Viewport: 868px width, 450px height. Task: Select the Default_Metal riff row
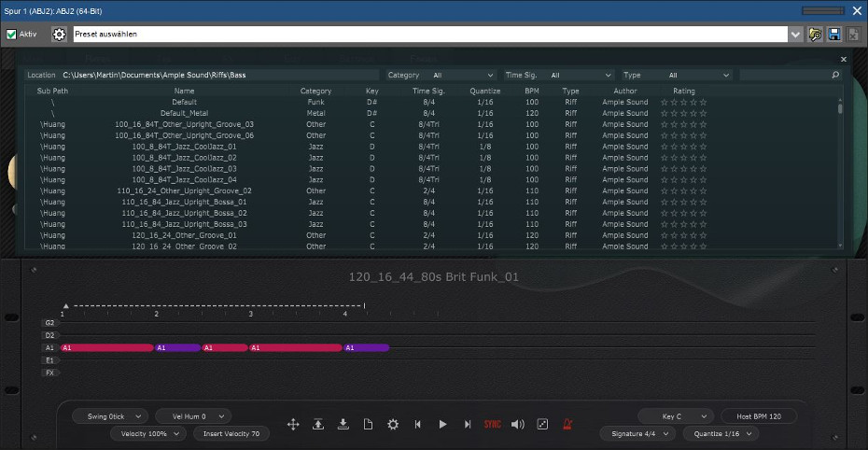pos(430,114)
